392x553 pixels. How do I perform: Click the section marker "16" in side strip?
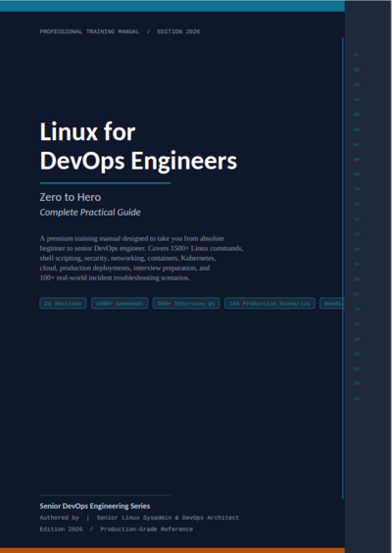(x=357, y=279)
